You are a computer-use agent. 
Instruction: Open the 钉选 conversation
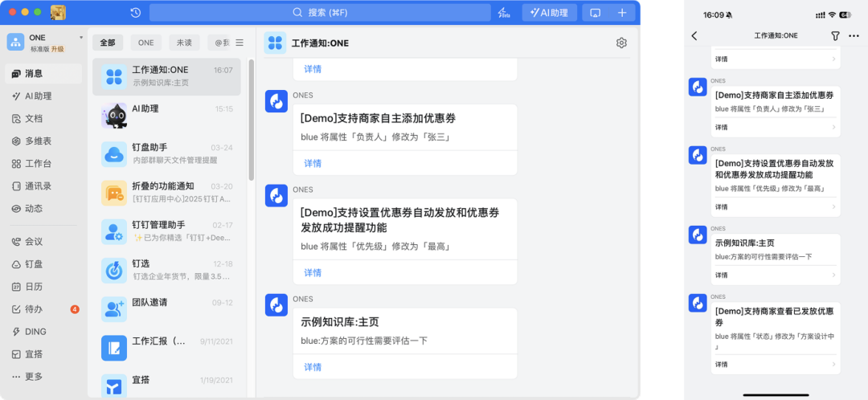pos(166,270)
